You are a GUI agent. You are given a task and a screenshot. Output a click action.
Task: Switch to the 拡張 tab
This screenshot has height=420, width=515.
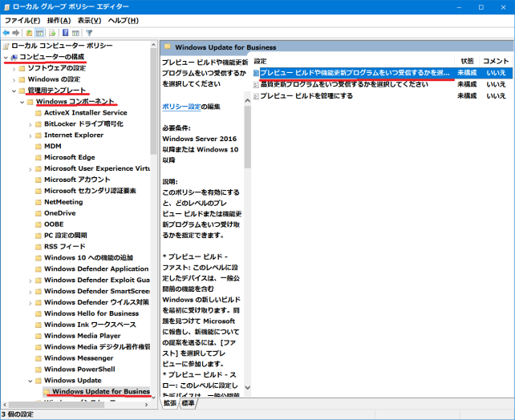(x=170, y=403)
